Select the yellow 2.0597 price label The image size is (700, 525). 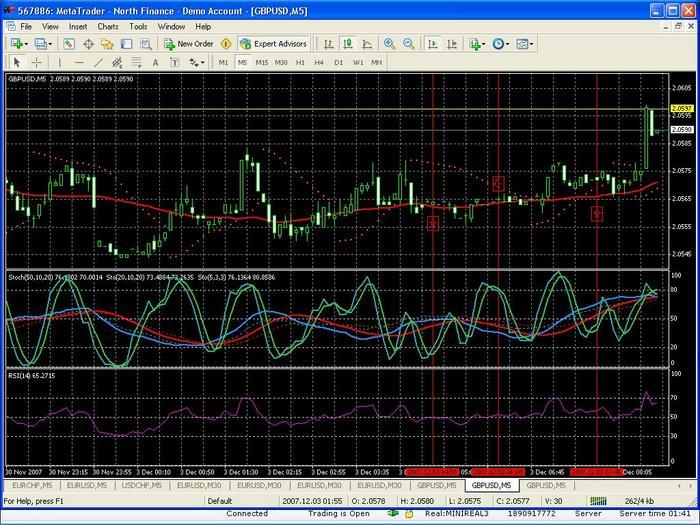[682, 108]
